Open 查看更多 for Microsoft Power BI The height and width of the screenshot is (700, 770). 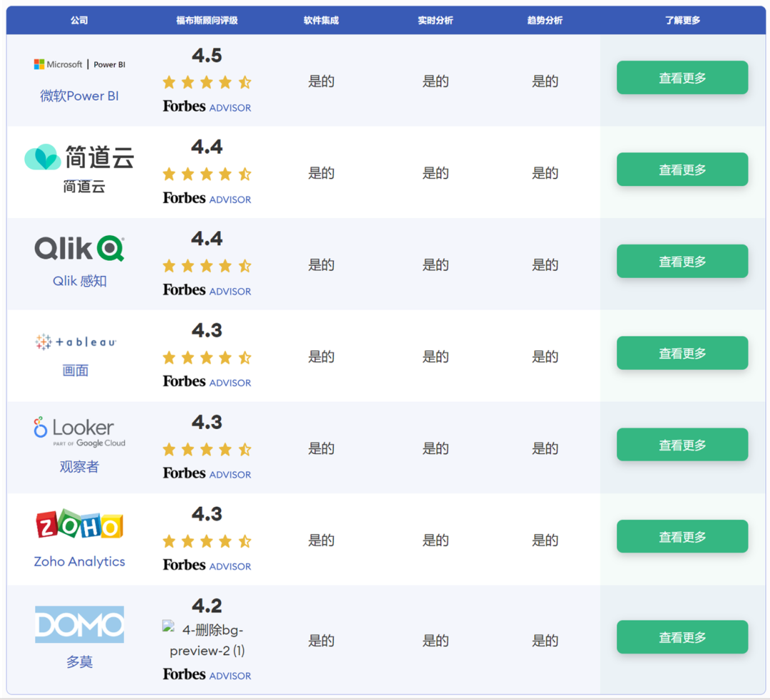click(x=682, y=78)
